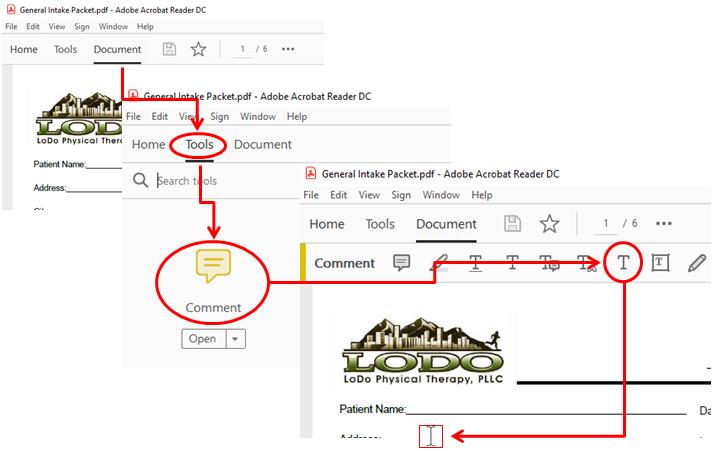
Task: Open the Edit menu in the middle window
Action: click(160, 116)
